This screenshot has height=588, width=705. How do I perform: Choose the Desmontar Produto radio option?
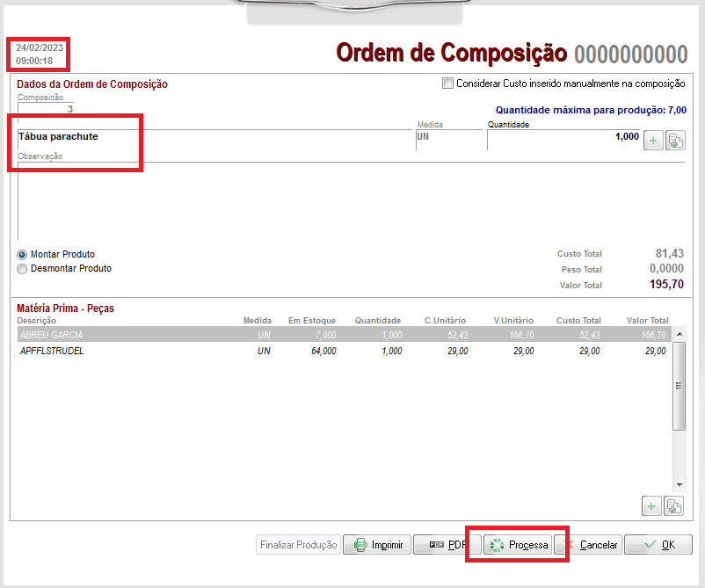pyautogui.click(x=23, y=269)
